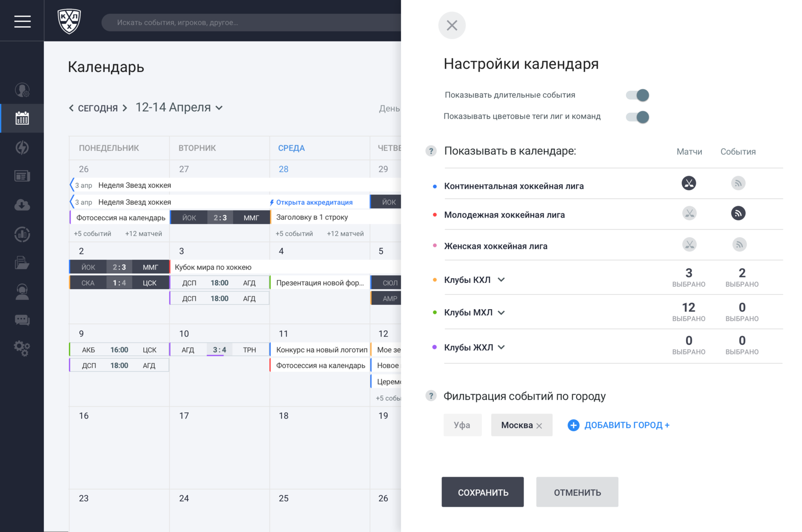This screenshot has width=802, height=532.
Task: Open the lightning bolt sidebar section
Action: [x=22, y=147]
